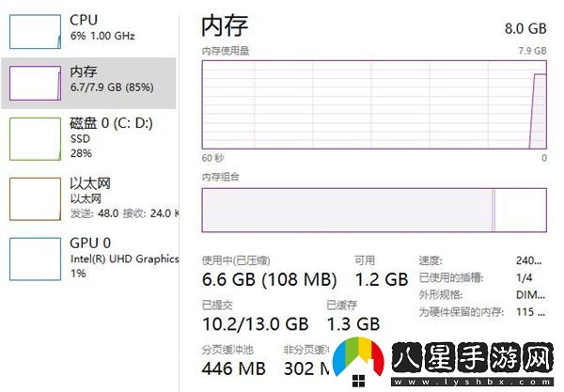Click the 速度 label
Viewport: 564px width, 392px height.
point(430,260)
